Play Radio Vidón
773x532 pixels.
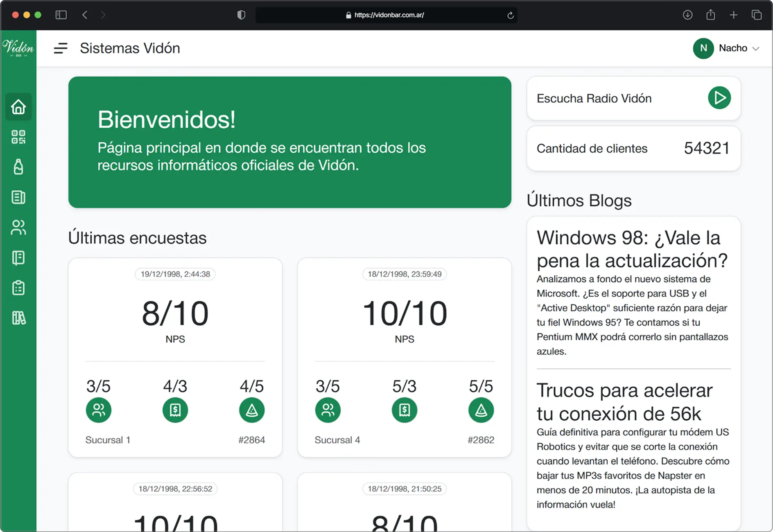tap(719, 98)
